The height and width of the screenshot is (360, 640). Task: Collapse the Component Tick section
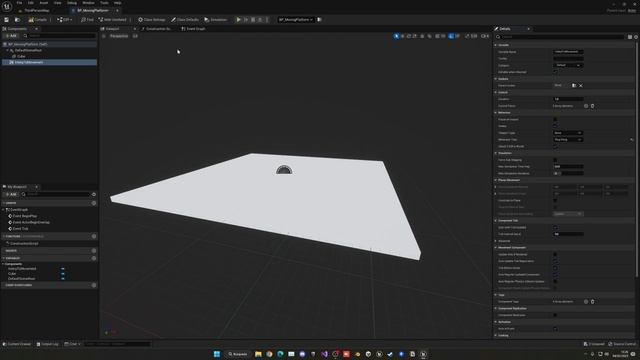tap(496, 220)
